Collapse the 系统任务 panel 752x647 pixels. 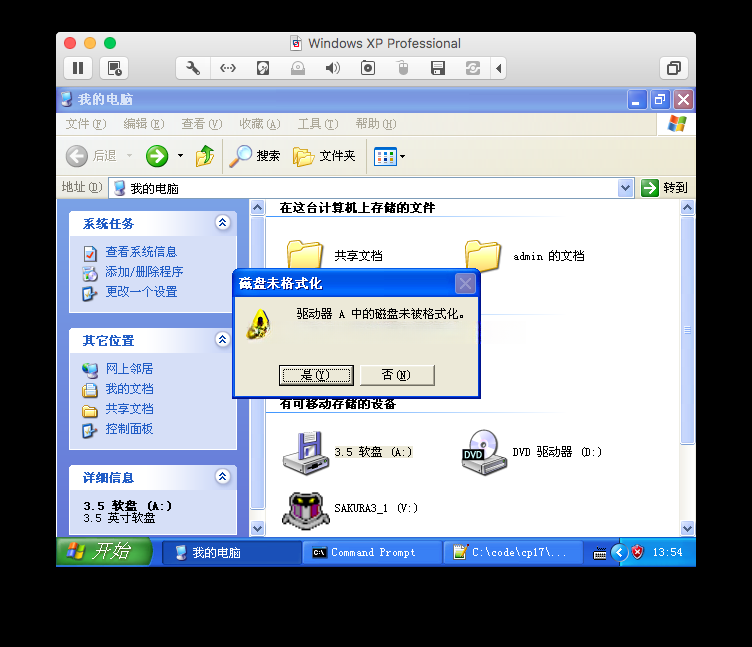tap(223, 223)
